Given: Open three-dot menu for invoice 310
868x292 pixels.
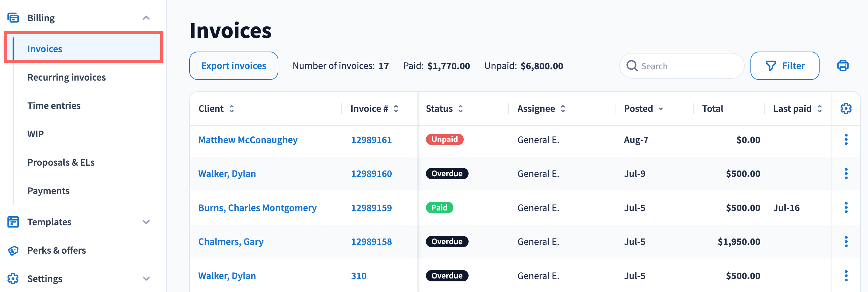Looking at the screenshot, I should [x=846, y=276].
